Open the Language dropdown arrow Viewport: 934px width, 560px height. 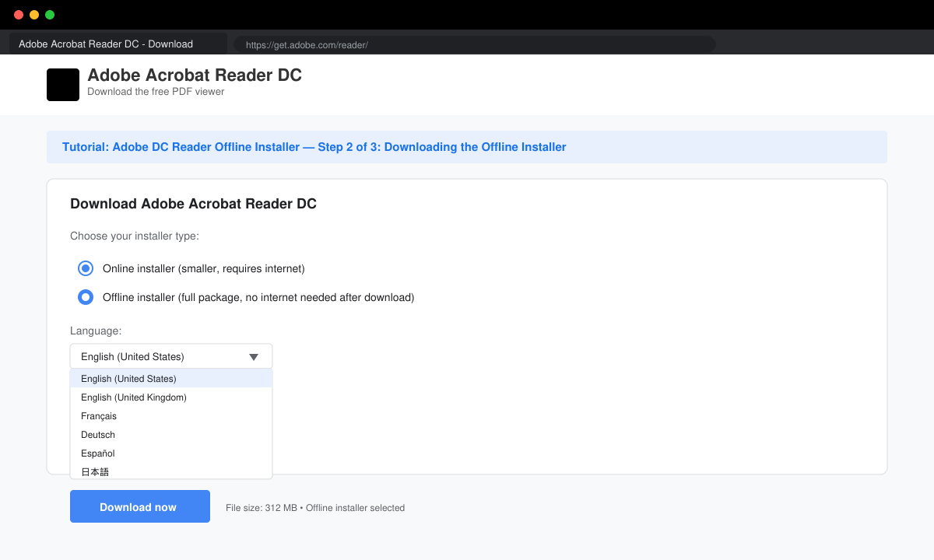pyautogui.click(x=254, y=357)
